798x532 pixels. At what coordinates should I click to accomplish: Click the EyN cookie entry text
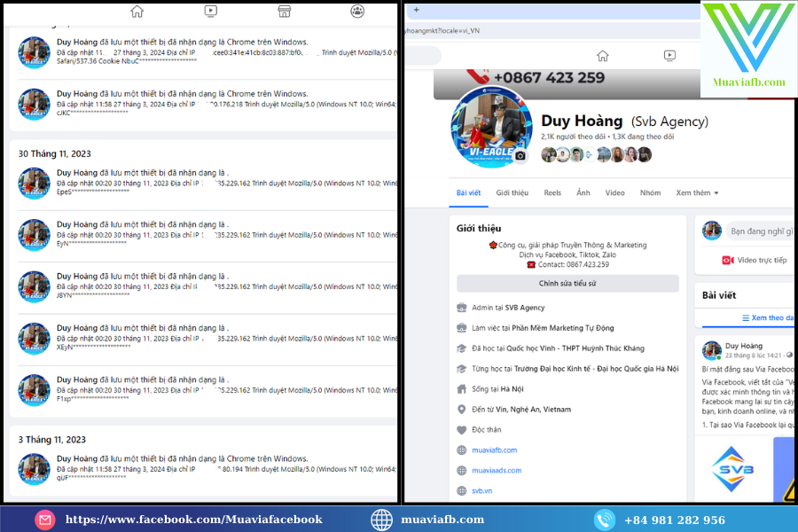click(x=91, y=244)
